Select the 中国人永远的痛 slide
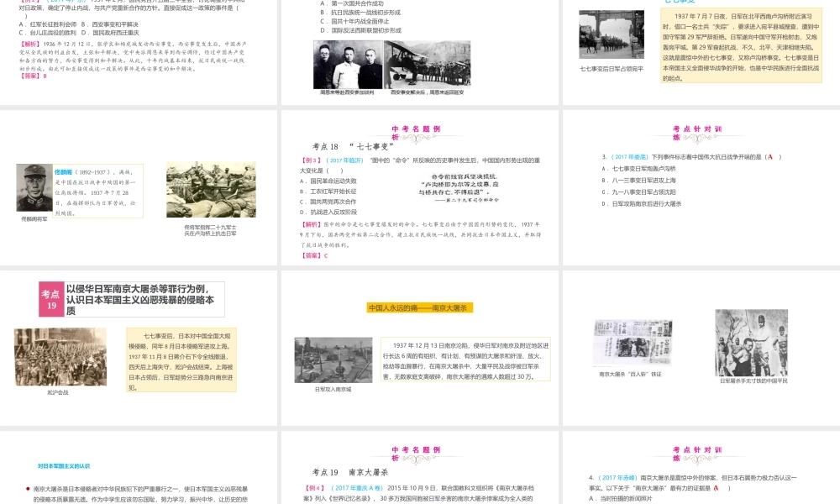This screenshot has height=504, width=840. click(x=420, y=348)
